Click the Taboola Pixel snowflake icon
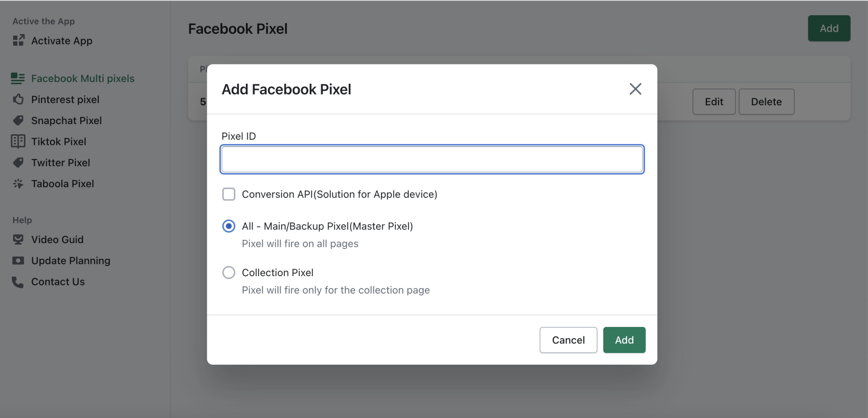This screenshot has width=868, height=418. click(x=17, y=183)
